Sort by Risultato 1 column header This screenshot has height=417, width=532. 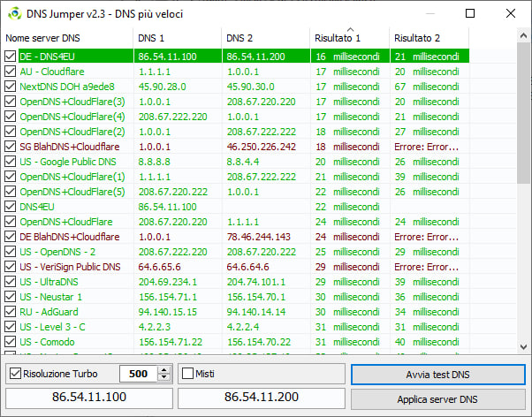pyautogui.click(x=350, y=38)
